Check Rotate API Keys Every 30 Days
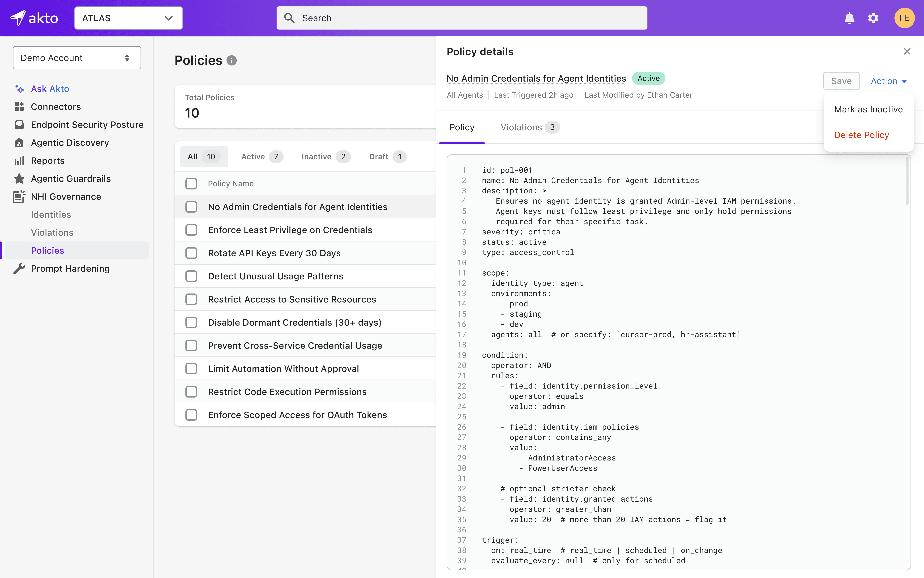The image size is (924, 578). (x=191, y=253)
